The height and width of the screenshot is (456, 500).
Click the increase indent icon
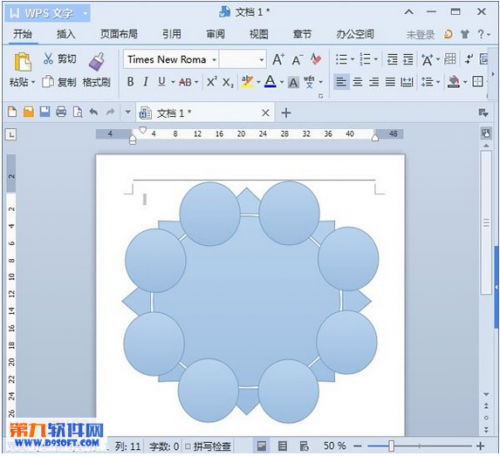tap(408, 60)
